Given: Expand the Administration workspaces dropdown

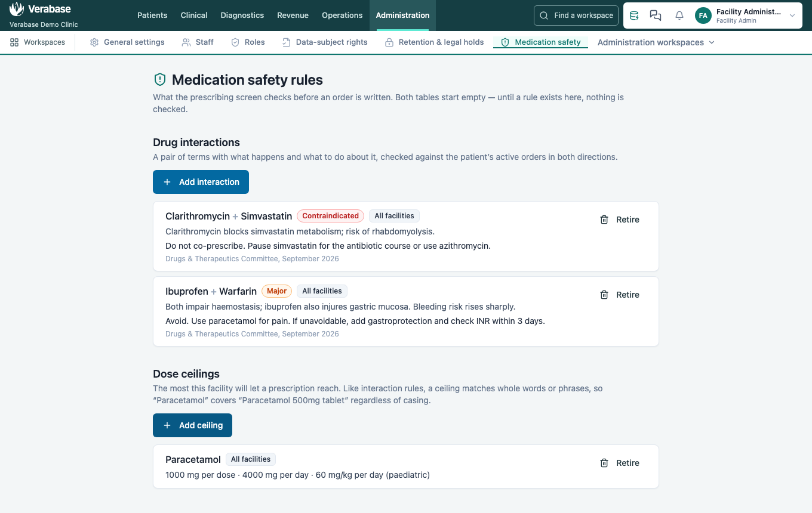Looking at the screenshot, I should coord(656,42).
